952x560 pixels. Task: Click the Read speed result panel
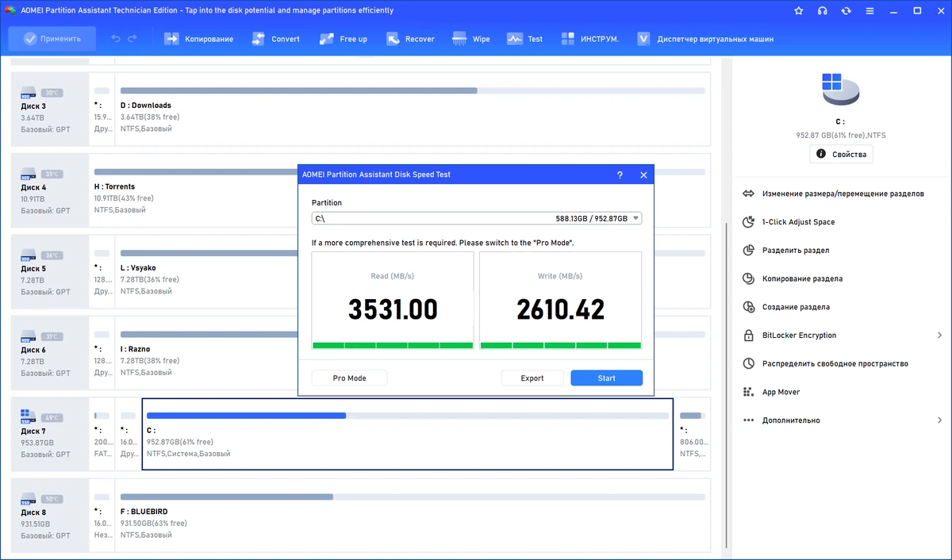coord(393,301)
